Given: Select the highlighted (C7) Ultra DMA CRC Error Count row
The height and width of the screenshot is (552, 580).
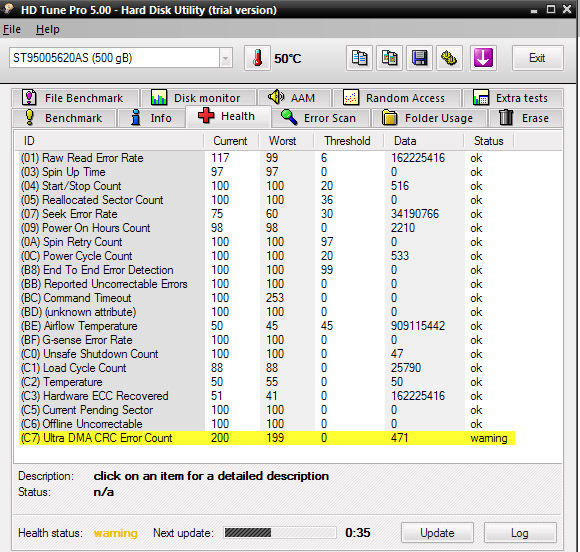Looking at the screenshot, I should coord(266,438).
